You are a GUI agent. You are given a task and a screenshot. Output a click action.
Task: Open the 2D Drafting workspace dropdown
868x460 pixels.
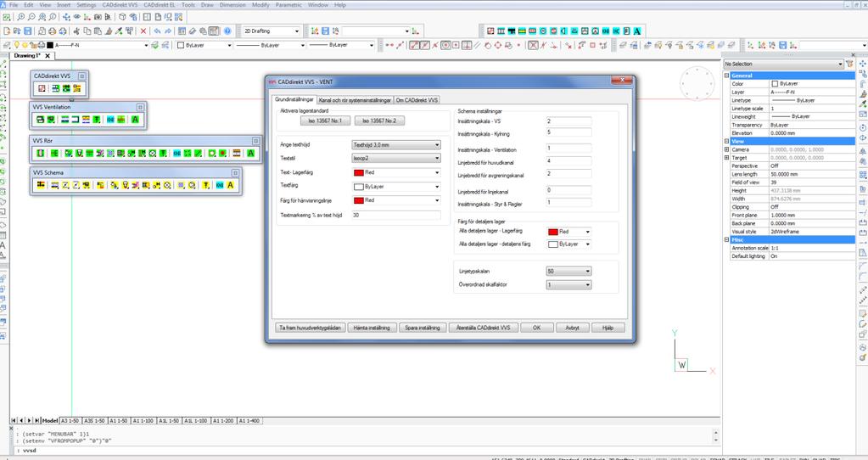click(272, 31)
